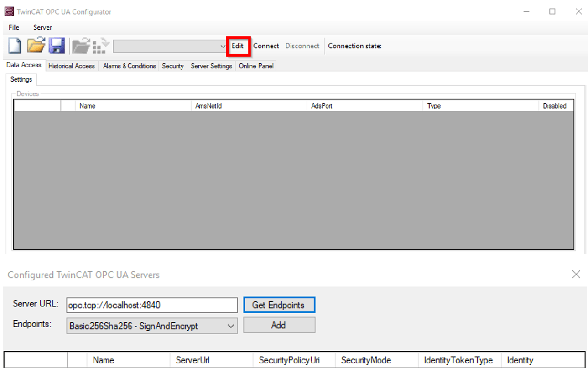Click the Disconnect button

[302, 46]
